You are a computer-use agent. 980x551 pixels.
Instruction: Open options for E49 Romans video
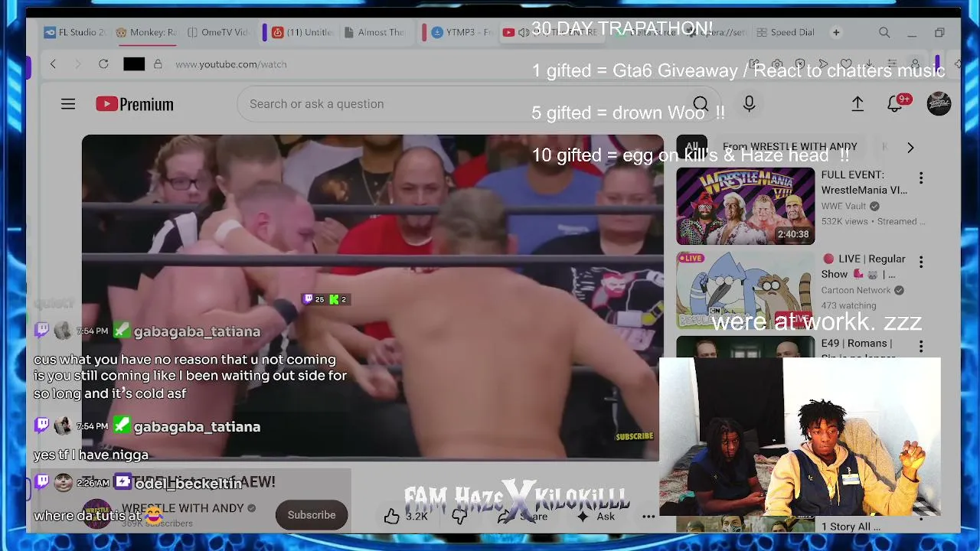921,347
